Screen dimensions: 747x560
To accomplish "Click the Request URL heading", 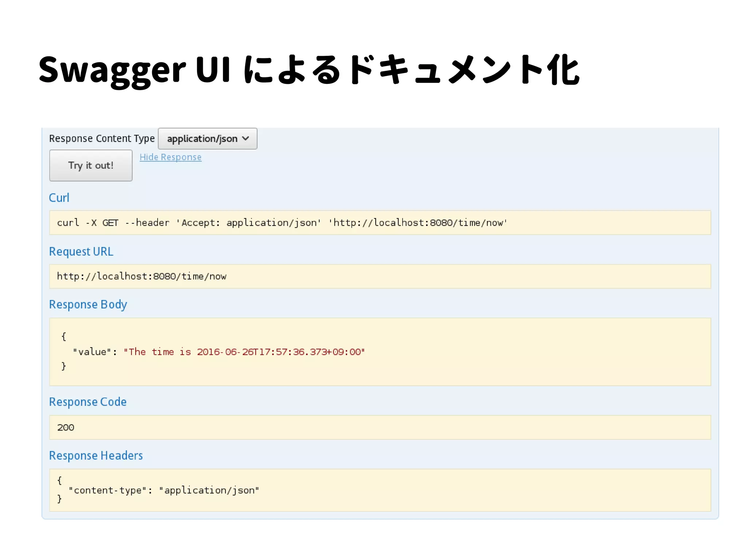I will tap(81, 252).
